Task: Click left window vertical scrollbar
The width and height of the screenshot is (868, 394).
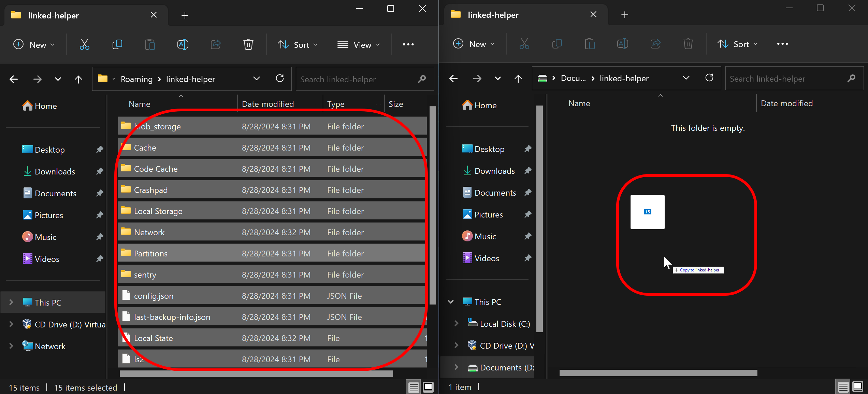Action: (433, 205)
